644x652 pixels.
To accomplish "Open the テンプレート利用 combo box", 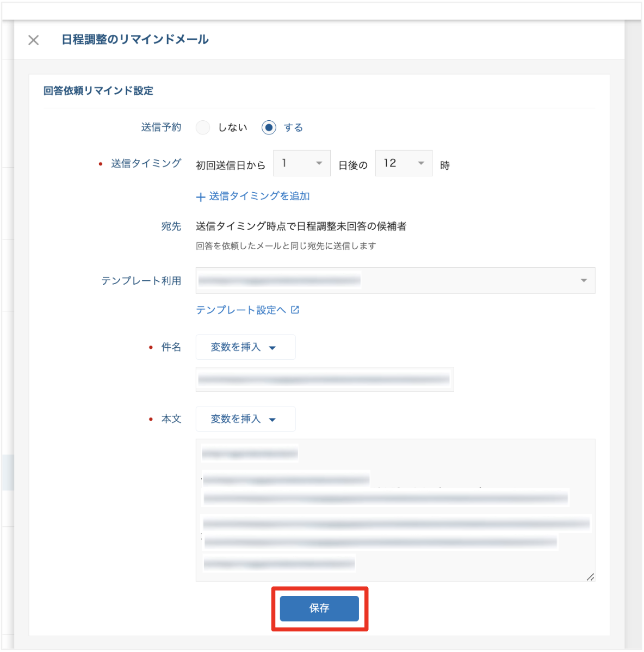I will (396, 281).
